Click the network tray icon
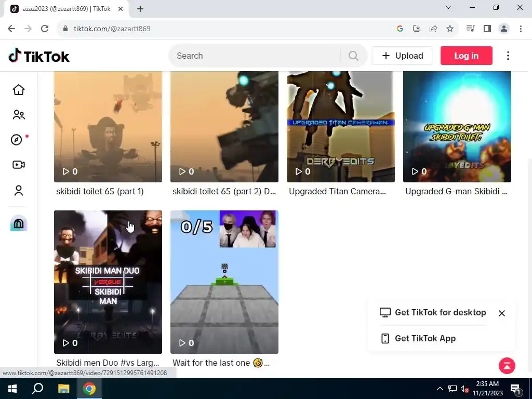 [453, 389]
